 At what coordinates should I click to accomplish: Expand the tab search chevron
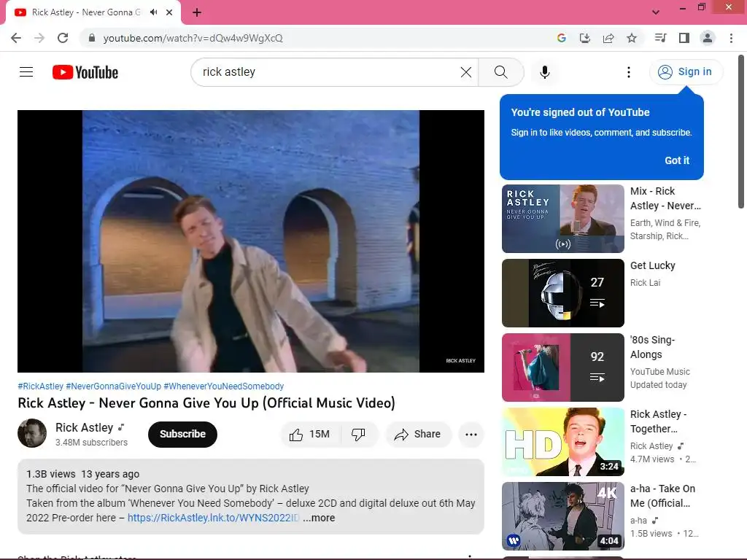pyautogui.click(x=656, y=12)
